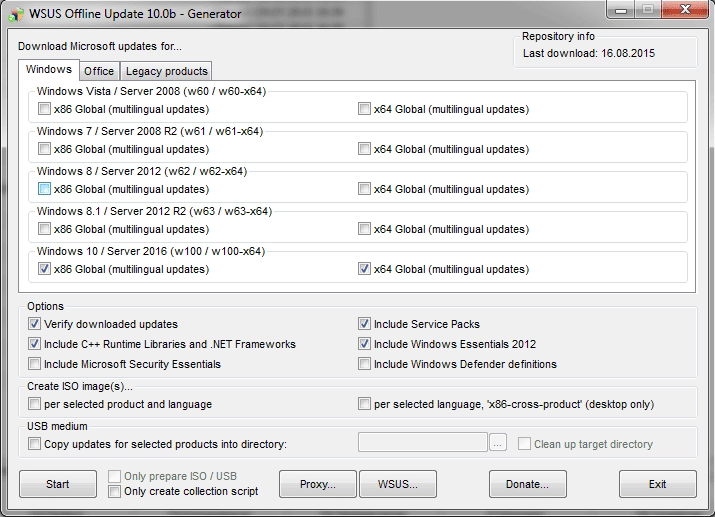Minimize the Generator window
The height and width of the screenshot is (517, 715).
tap(621, 10)
